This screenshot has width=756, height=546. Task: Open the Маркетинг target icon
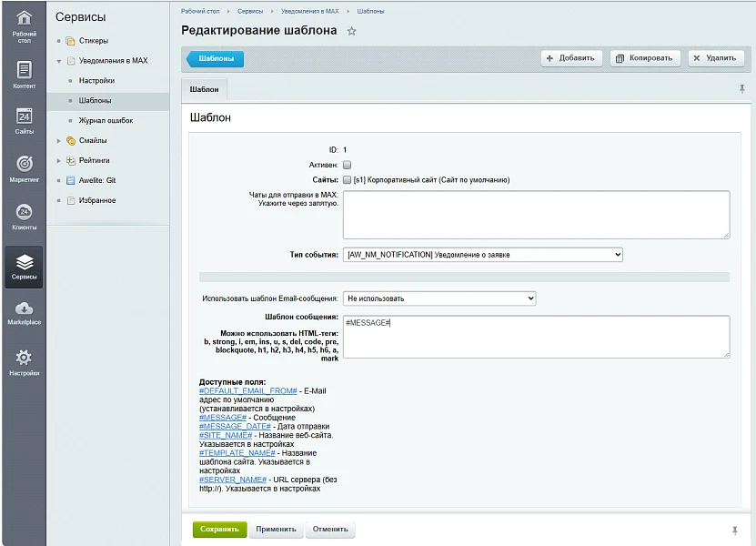click(24, 164)
